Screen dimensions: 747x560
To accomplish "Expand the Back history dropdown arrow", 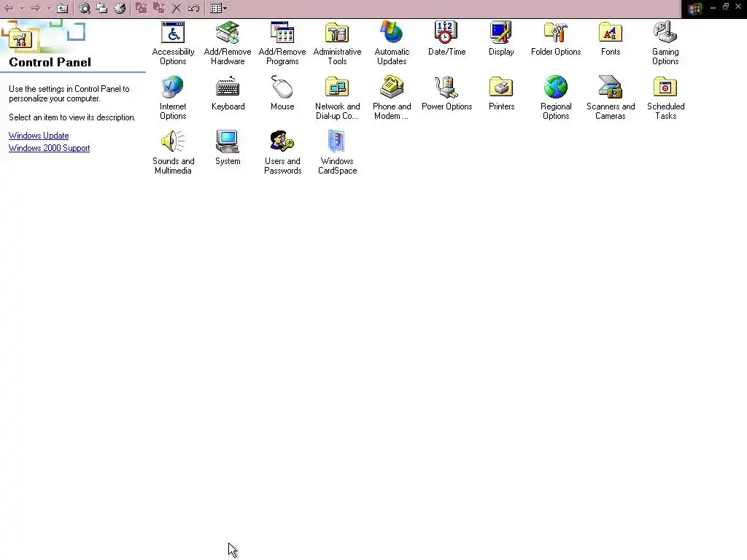I will point(22,8).
